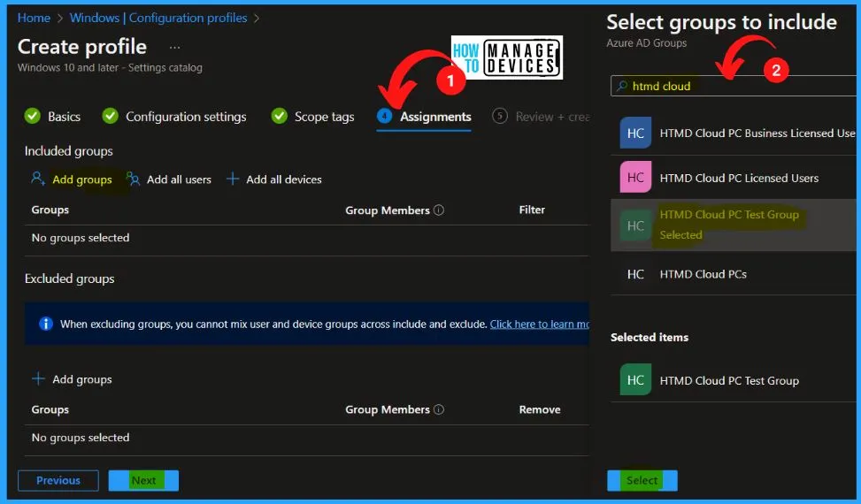Open the Click here to learn more link
The image size is (861, 504).
539,325
